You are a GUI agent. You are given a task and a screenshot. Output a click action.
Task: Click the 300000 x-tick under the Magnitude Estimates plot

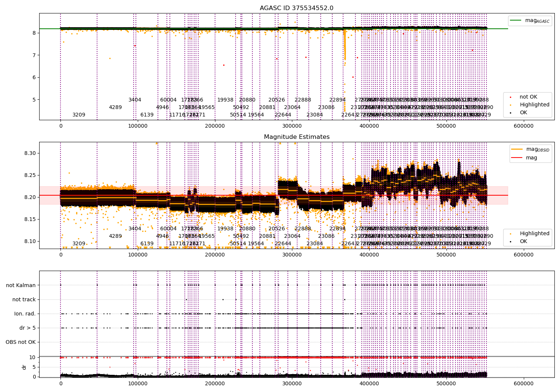(292, 255)
